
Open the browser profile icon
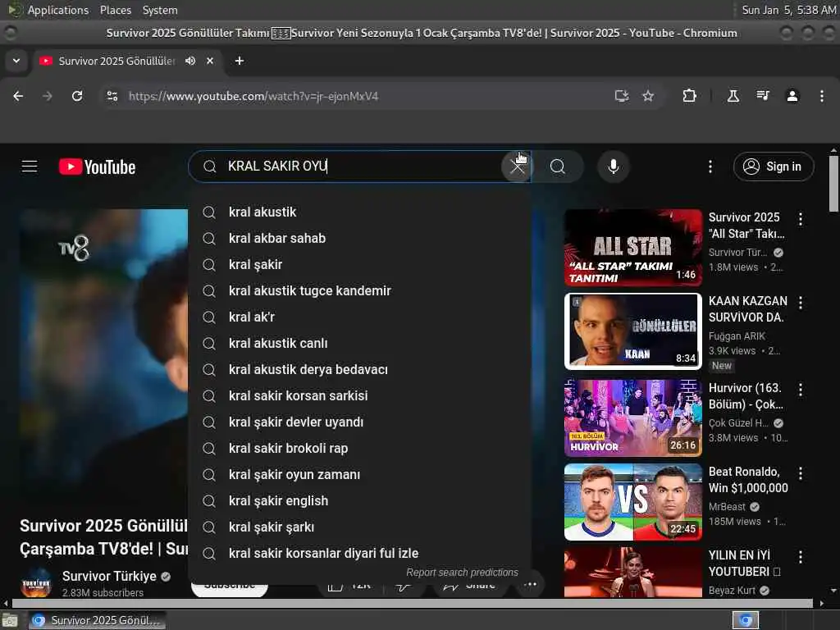coord(792,96)
